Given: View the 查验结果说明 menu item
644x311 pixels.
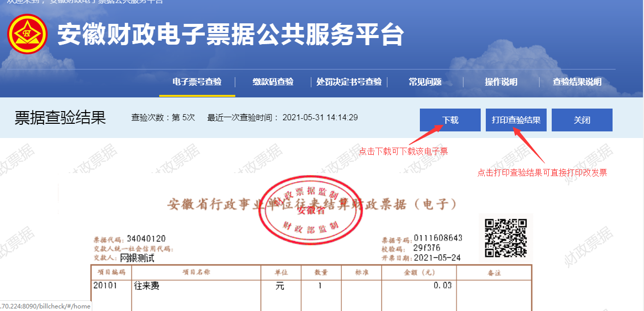Looking at the screenshot, I should pos(577,82).
